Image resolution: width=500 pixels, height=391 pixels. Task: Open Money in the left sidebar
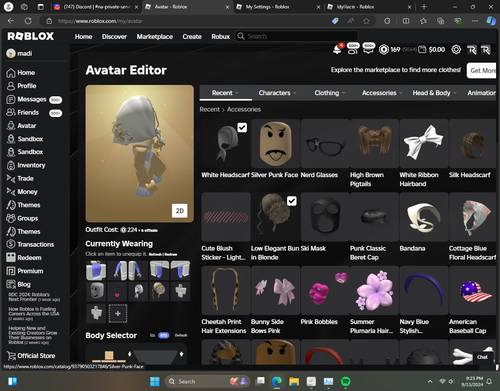pyautogui.click(x=22, y=192)
